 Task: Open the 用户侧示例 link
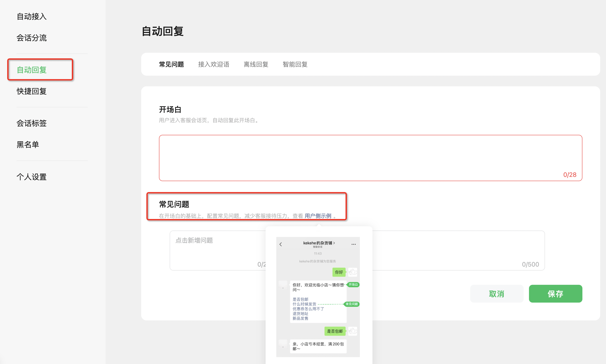318,216
